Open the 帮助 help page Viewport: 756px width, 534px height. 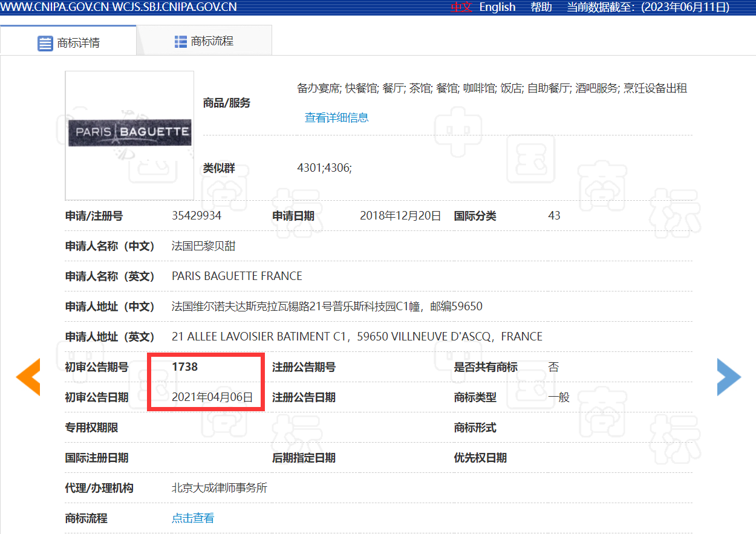(x=541, y=7)
